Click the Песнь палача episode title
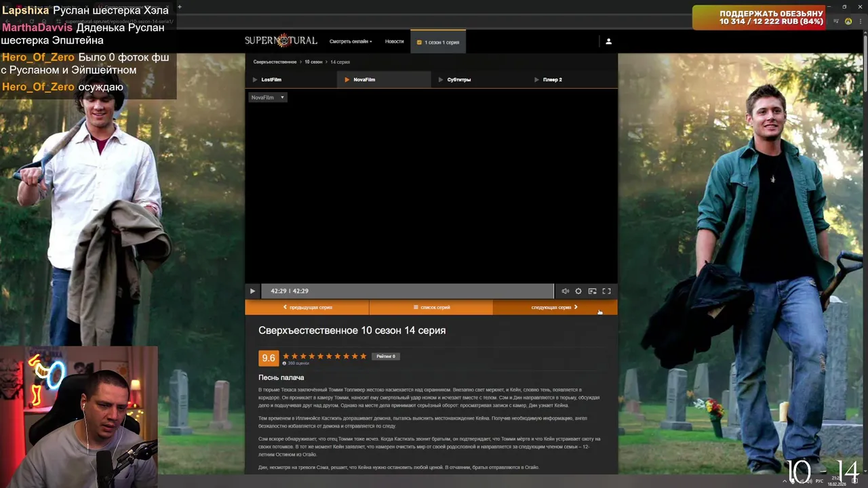The image size is (868, 488). point(281,378)
